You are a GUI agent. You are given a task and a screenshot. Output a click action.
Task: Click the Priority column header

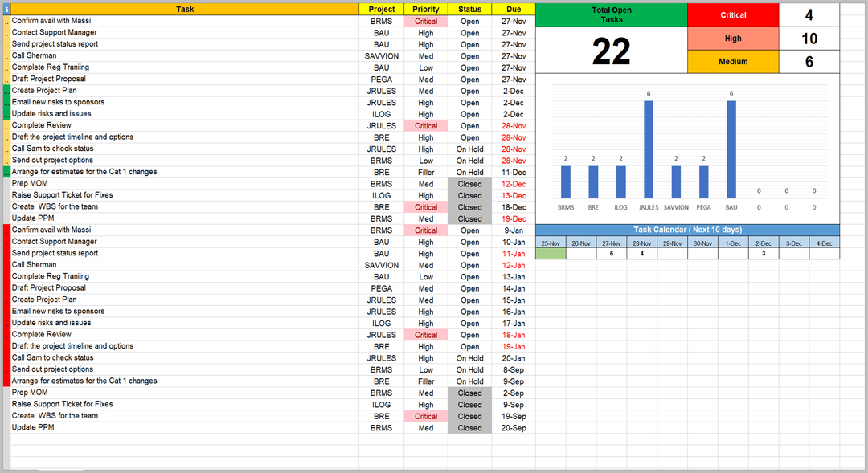pos(426,10)
